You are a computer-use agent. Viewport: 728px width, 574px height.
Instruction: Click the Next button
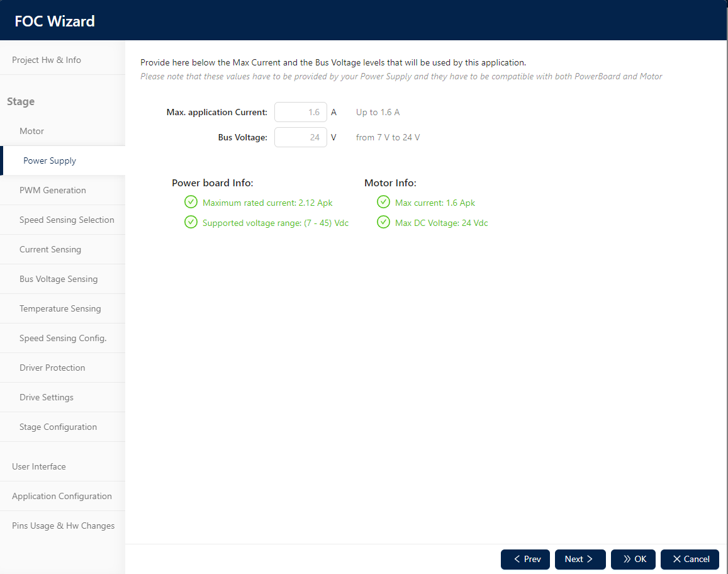(580, 559)
